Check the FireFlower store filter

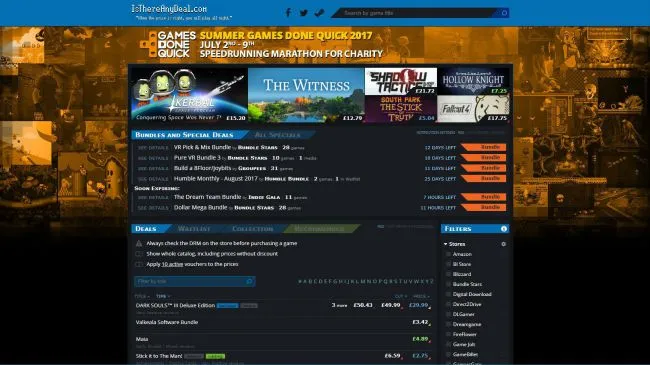(448, 334)
